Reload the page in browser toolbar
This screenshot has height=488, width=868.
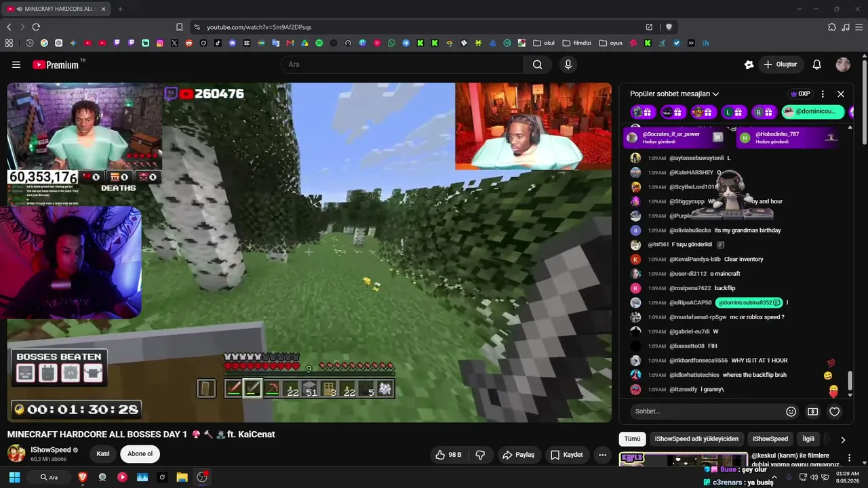point(36,27)
